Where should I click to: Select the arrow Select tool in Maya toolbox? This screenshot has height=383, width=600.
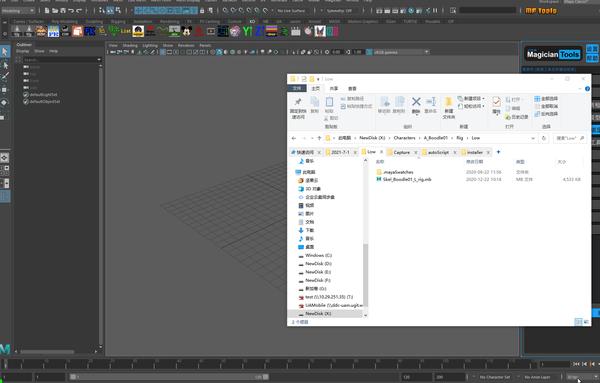pos(5,51)
